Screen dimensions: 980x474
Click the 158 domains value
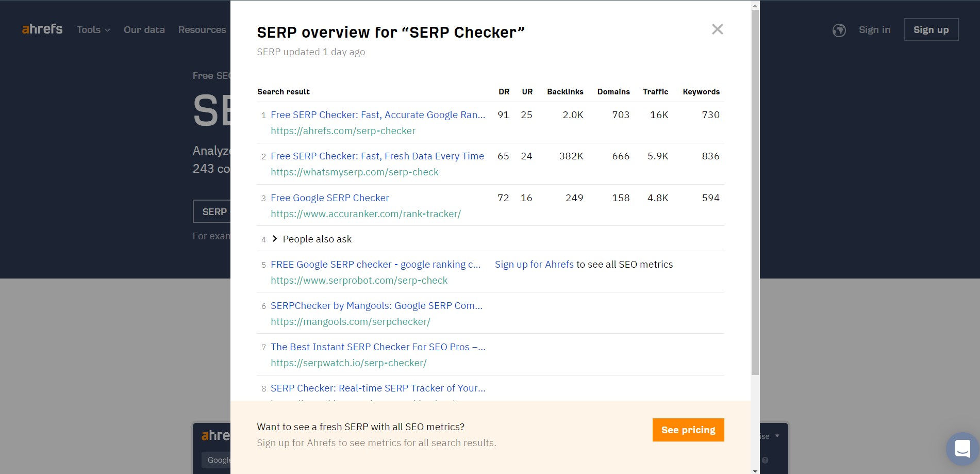coord(621,198)
